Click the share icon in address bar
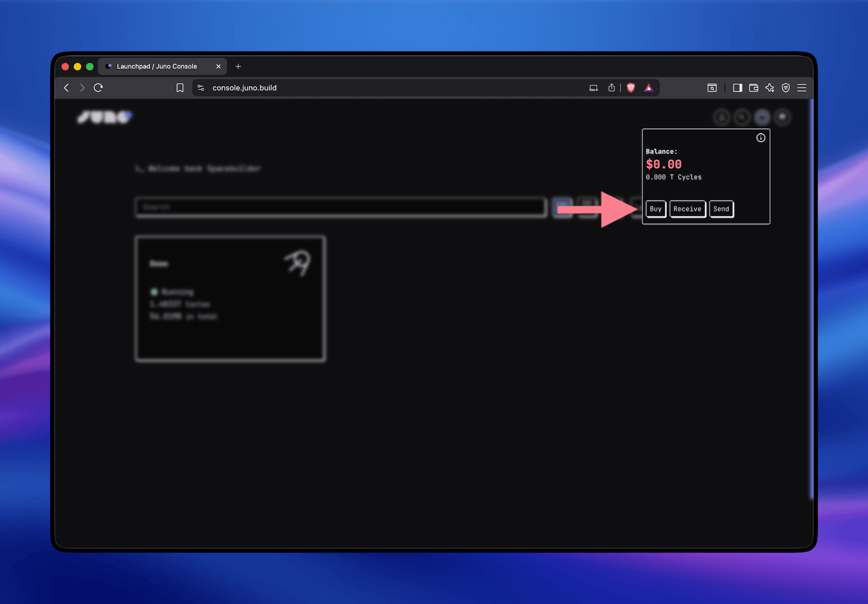Image resolution: width=868 pixels, height=604 pixels. [x=611, y=88]
